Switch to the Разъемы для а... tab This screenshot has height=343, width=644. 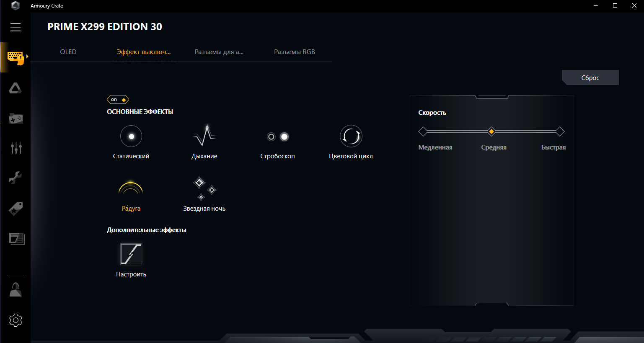219,52
